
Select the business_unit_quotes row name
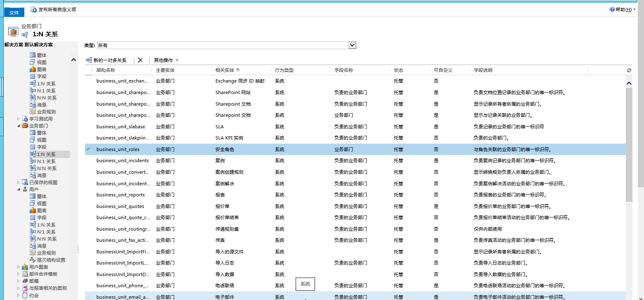pos(120,206)
